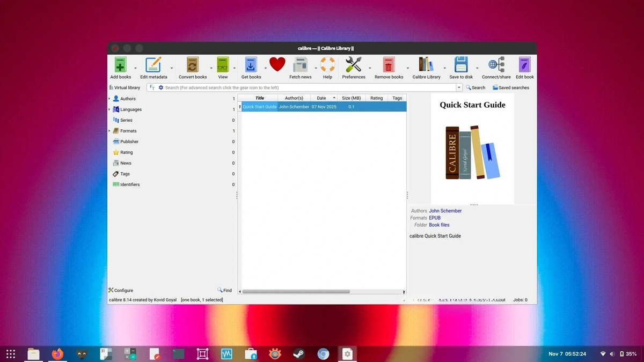
Task: Click the Jobs: 0 status indicator
Action: click(x=520, y=300)
